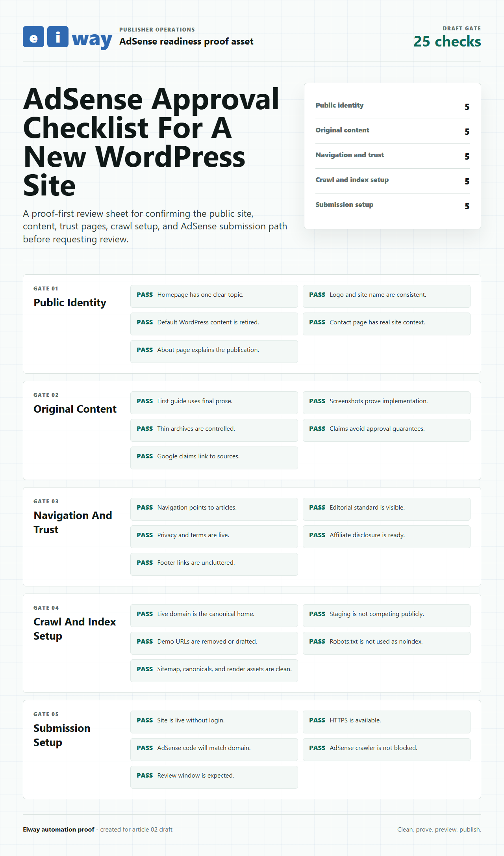Click 'Footer links are uncluttered.' check
This screenshot has height=856, width=504.
[x=214, y=564]
